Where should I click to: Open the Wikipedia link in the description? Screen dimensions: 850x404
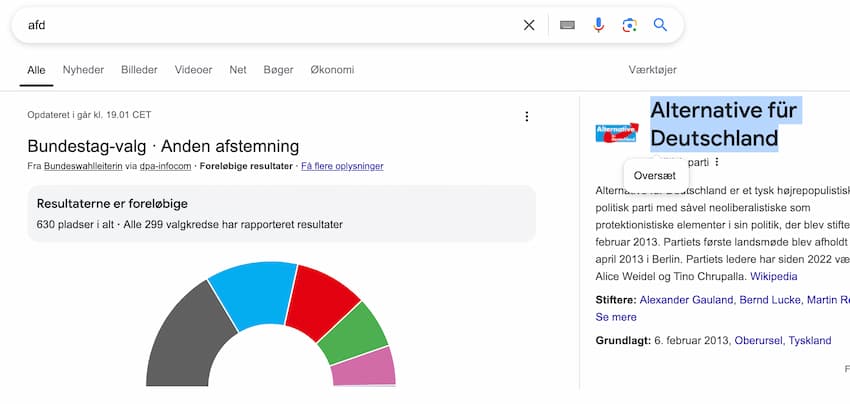[774, 277]
